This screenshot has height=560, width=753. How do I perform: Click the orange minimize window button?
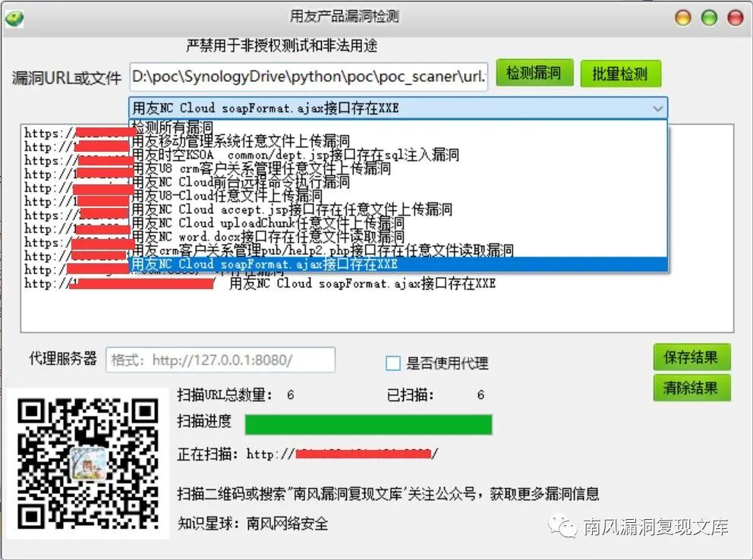click(x=683, y=17)
